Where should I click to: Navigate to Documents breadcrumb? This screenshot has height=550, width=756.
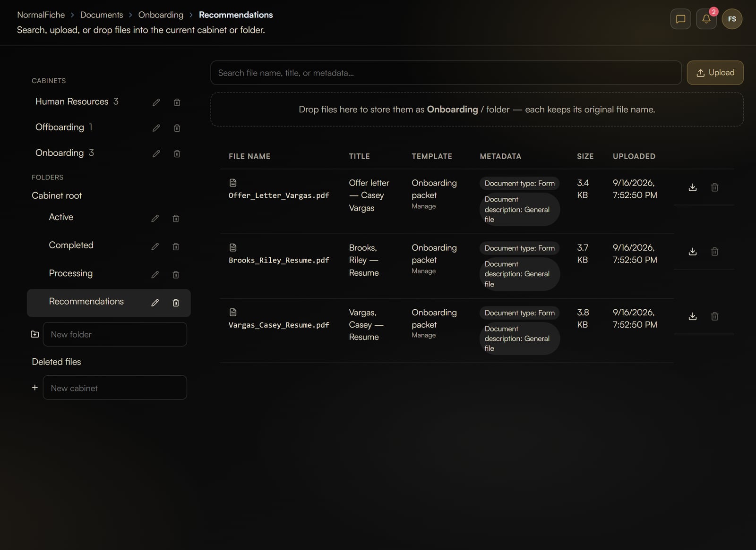tap(102, 15)
